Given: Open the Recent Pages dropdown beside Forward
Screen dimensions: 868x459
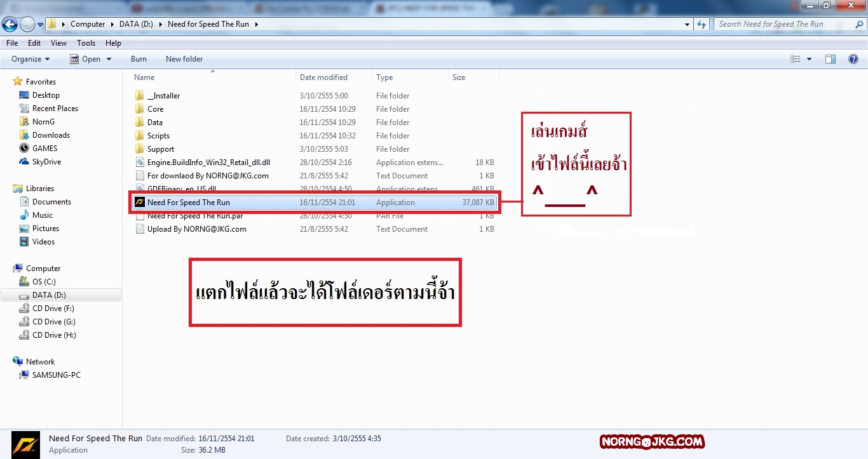Looking at the screenshot, I should (40, 24).
